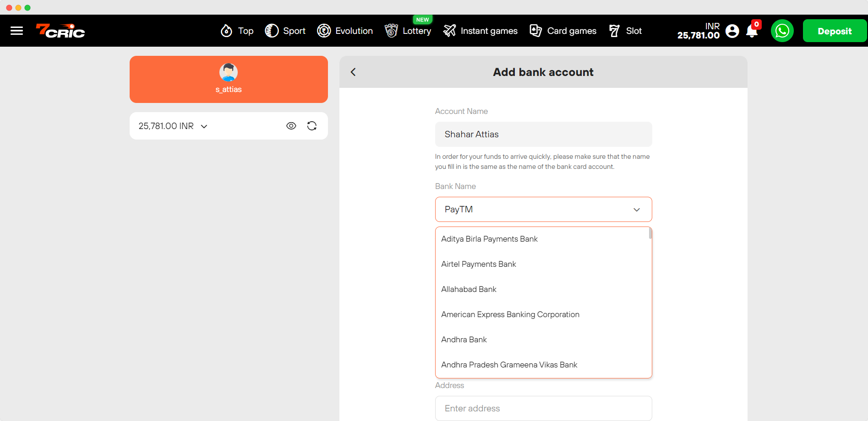Select Aditya Birla Payments Bank
The image size is (868, 421).
(543, 239)
